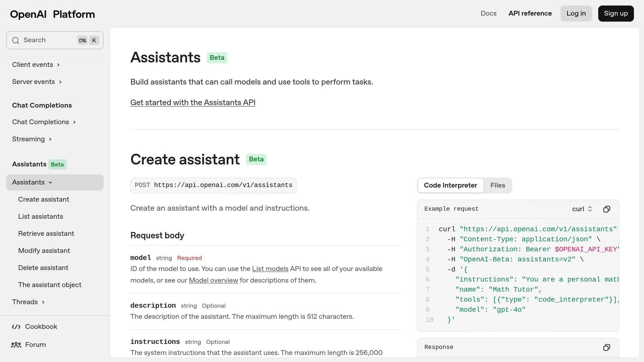The width and height of the screenshot is (644, 362).
Task: Click the Assistants page title
Action: (165, 58)
